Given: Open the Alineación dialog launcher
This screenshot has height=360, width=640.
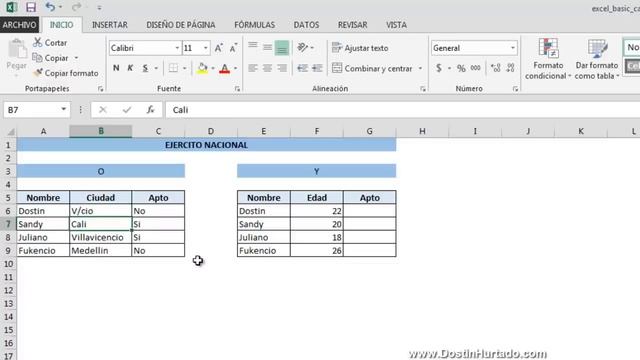Looking at the screenshot, I should click(x=423, y=89).
